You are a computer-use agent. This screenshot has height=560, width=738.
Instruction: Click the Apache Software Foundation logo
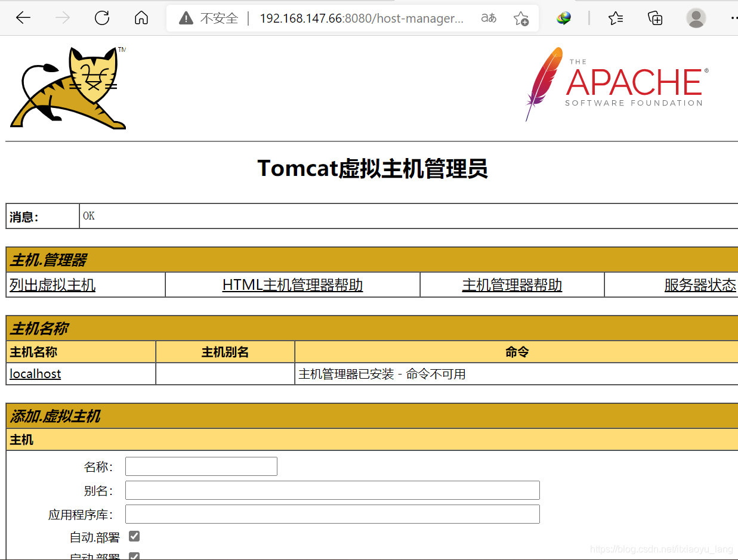pos(617,83)
